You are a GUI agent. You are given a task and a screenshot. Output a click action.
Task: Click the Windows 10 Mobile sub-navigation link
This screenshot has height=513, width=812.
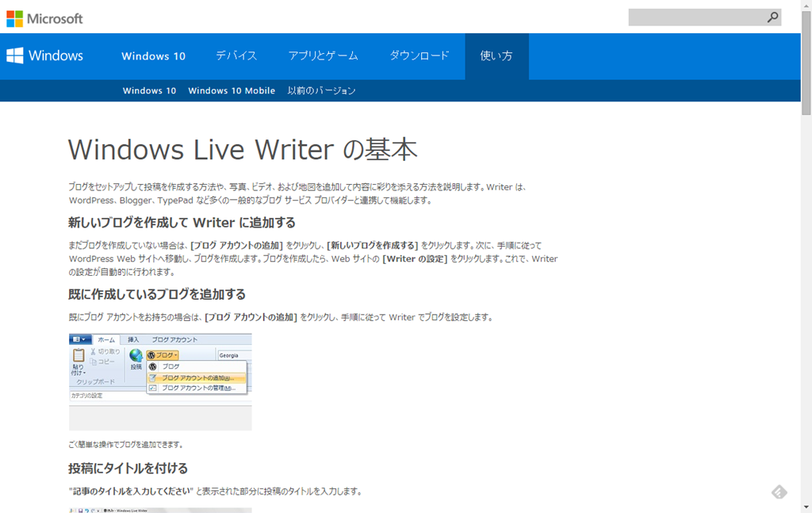(x=232, y=90)
